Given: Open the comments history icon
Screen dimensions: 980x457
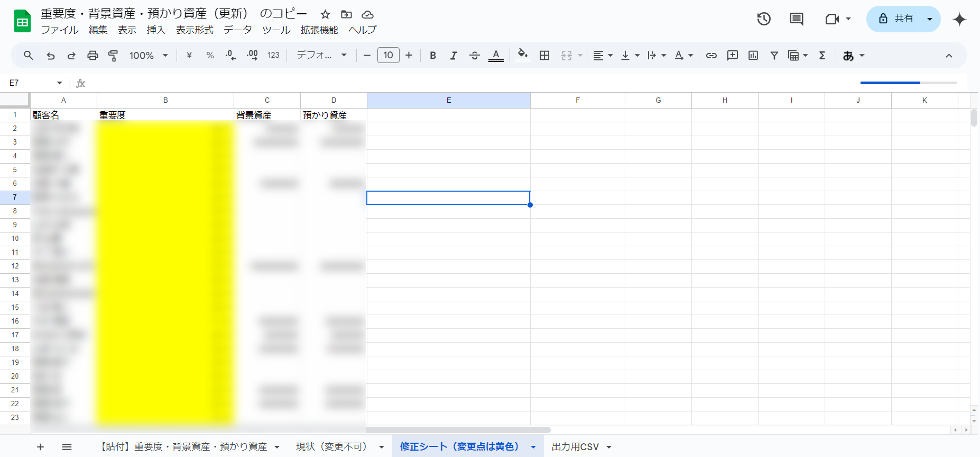Looking at the screenshot, I should [x=796, y=19].
